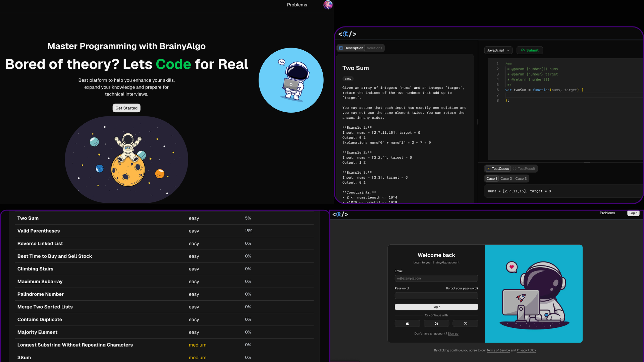
Task: Click the medium label on the 3Sum row
Action: 198,358
